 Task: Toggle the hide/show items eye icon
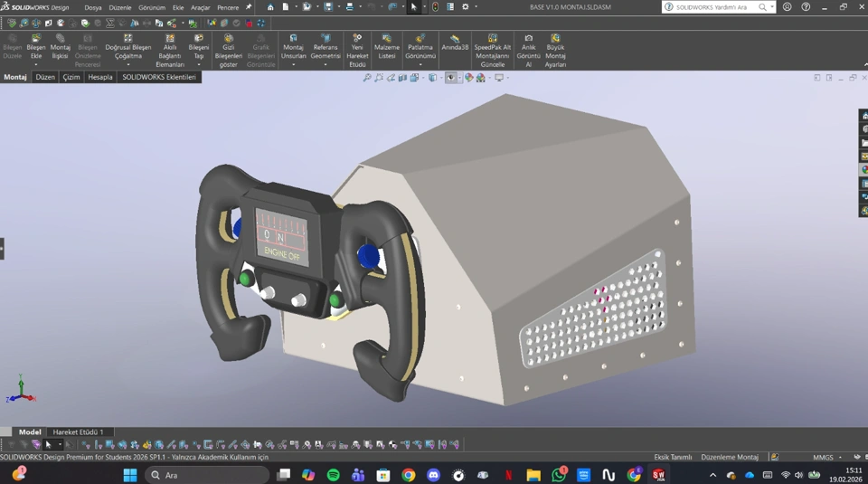tap(451, 78)
